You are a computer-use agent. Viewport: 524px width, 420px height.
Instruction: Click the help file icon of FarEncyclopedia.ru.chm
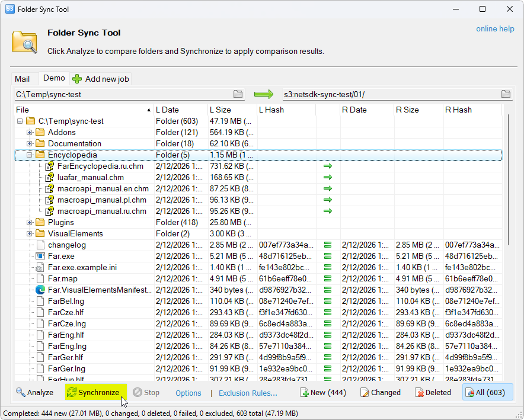pyautogui.click(x=49, y=166)
